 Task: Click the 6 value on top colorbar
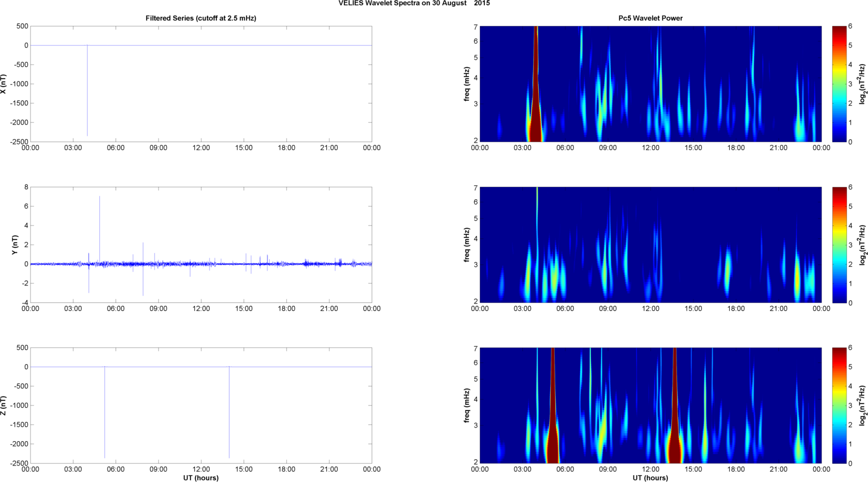(850, 27)
